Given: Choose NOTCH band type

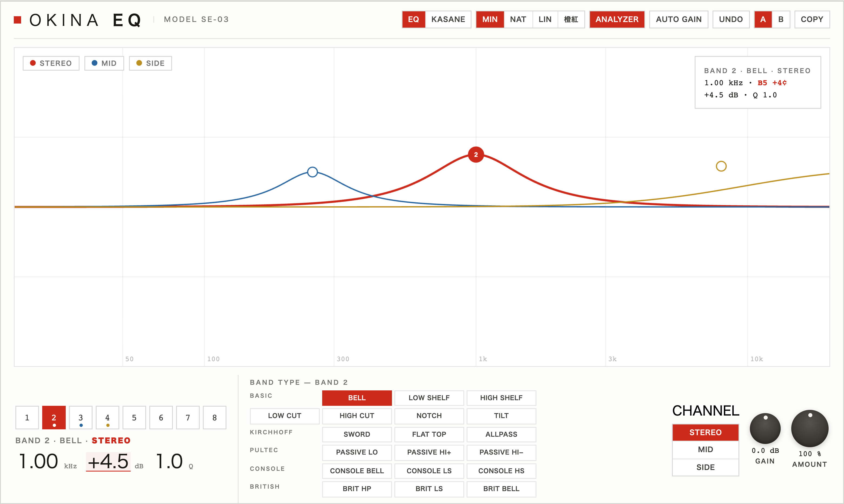Looking at the screenshot, I should coord(429,416).
